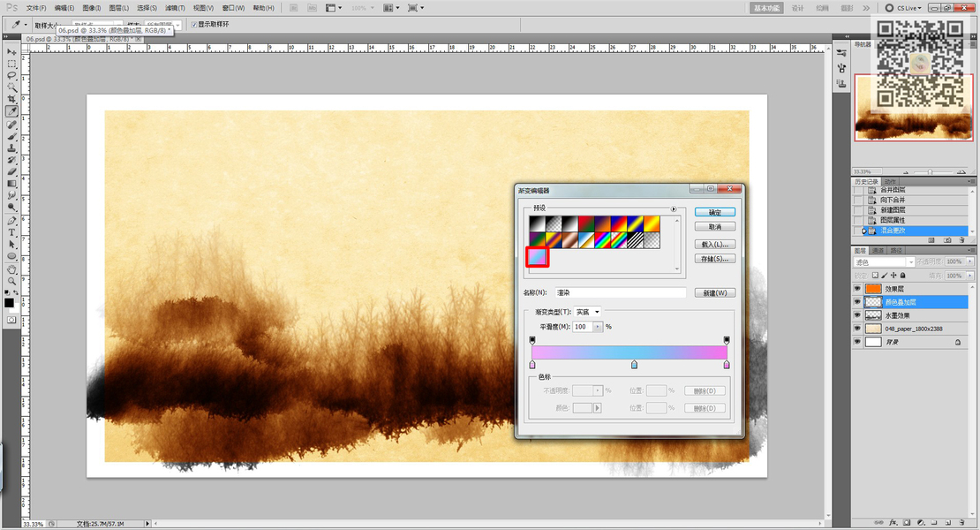Open the layer blend mode dropdown

(885, 261)
